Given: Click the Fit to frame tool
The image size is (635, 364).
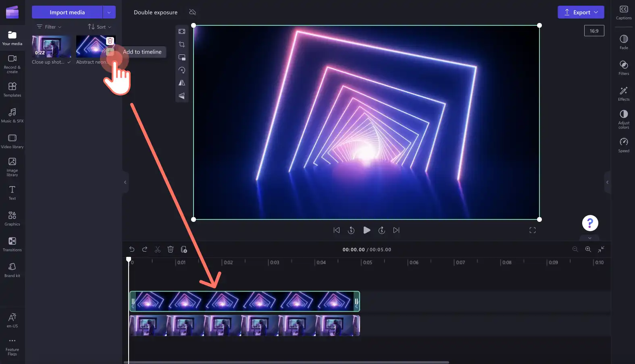Looking at the screenshot, I should (x=182, y=31).
